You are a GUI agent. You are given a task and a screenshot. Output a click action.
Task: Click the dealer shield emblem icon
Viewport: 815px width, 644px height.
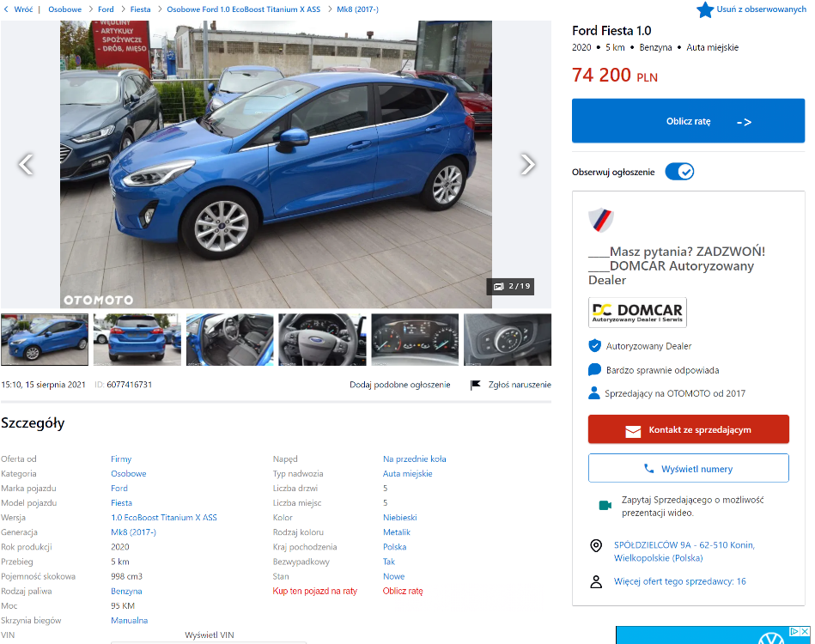(601, 219)
